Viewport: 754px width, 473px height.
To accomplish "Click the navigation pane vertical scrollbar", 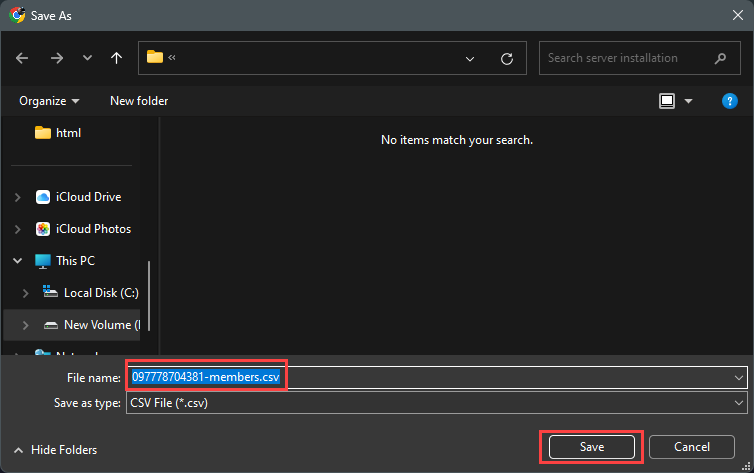I will pos(150,295).
